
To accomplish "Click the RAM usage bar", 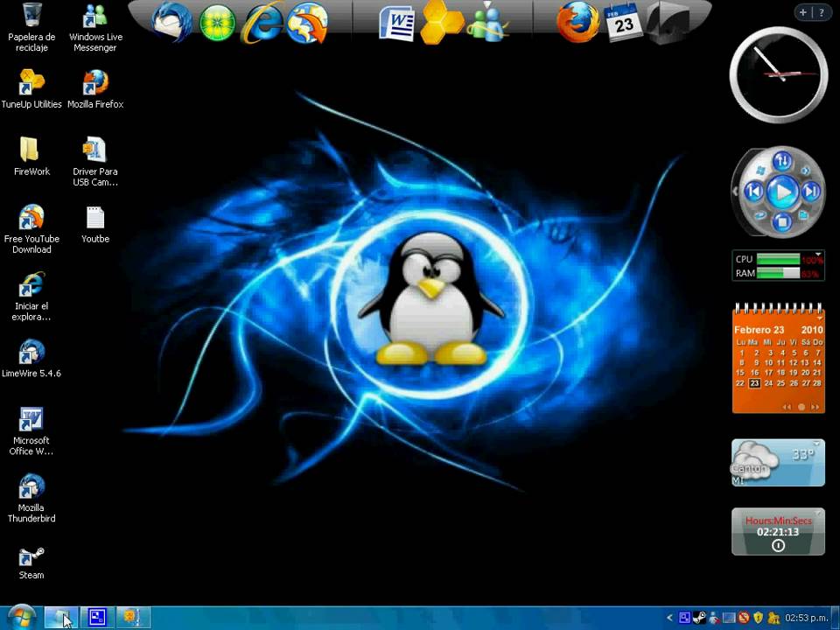I will 779,273.
